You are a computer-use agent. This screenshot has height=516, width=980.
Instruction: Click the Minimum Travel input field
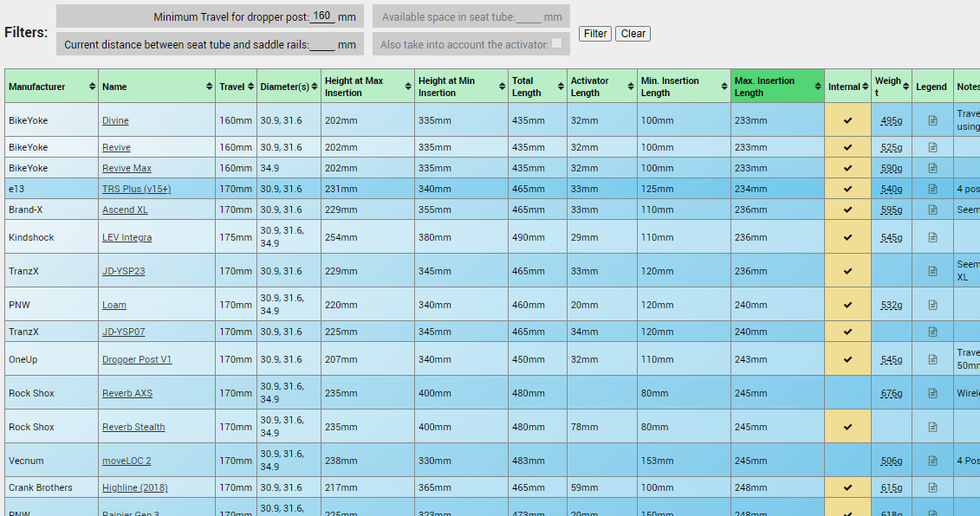point(322,16)
